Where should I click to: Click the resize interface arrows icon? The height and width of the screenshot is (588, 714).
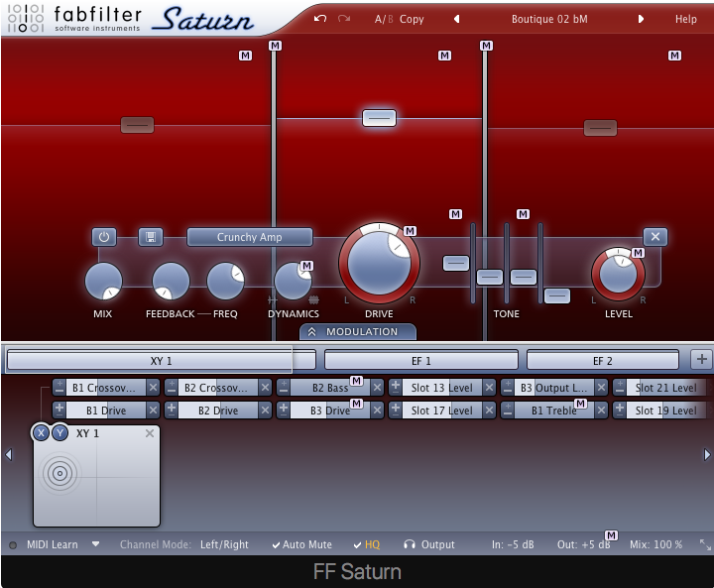(705, 544)
